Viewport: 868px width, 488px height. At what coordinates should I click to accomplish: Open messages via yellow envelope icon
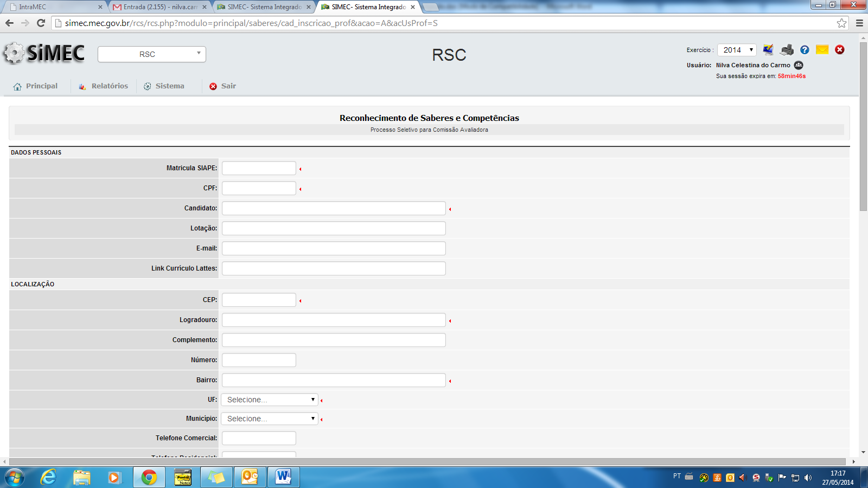coord(822,50)
